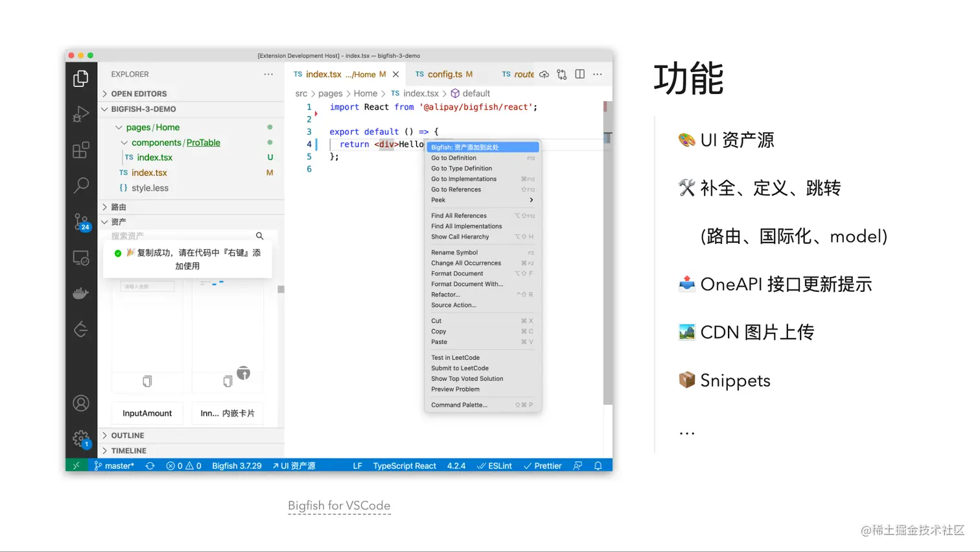This screenshot has width=980, height=552.
Task: Open the Extensions view
Action: [x=81, y=150]
